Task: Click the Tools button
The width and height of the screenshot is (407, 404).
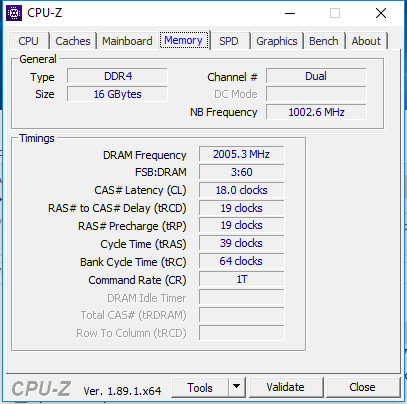Action: point(200,387)
